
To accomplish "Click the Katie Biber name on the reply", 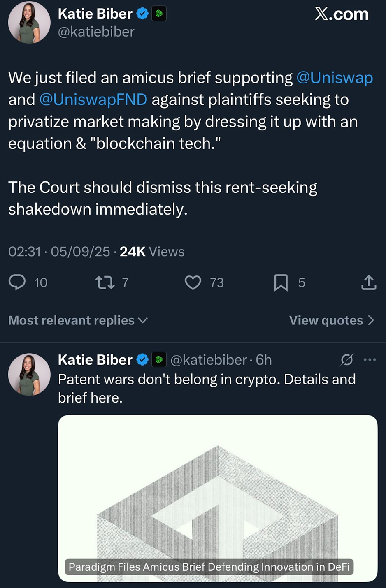I will (95, 360).
